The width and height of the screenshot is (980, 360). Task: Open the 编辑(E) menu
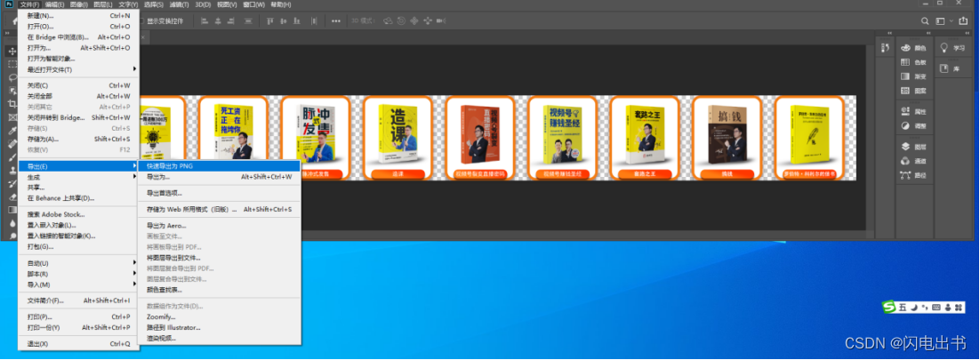pyautogui.click(x=53, y=4)
